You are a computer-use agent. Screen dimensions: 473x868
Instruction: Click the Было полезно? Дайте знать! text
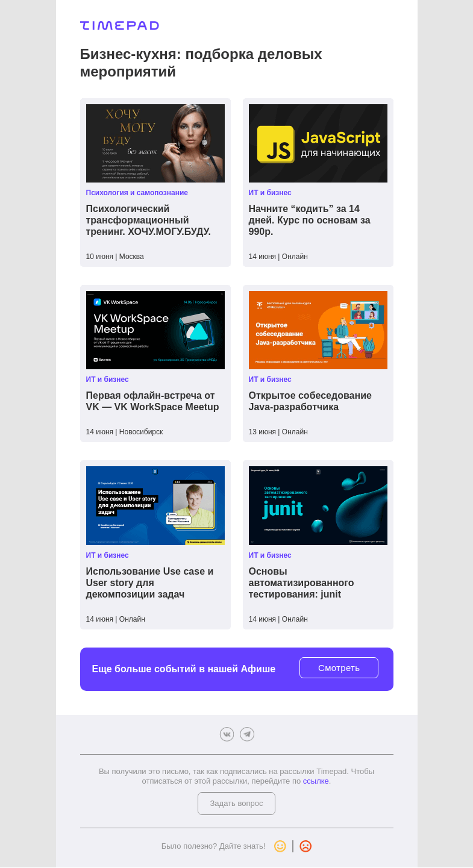coord(213,846)
